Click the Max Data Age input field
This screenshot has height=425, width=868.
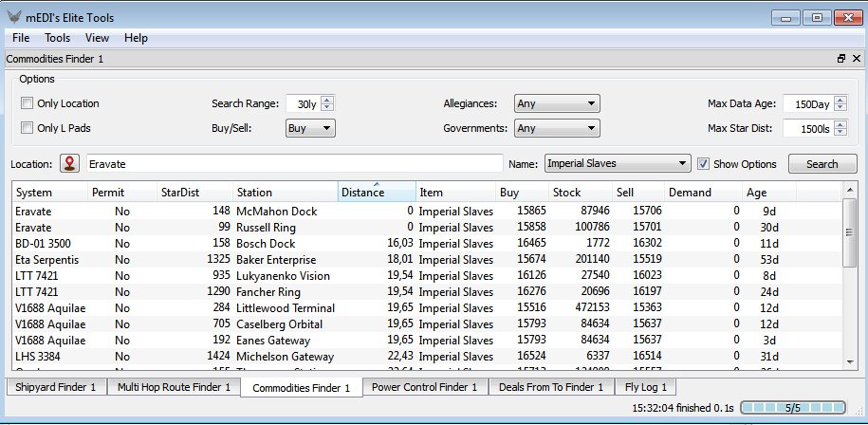tap(809, 103)
